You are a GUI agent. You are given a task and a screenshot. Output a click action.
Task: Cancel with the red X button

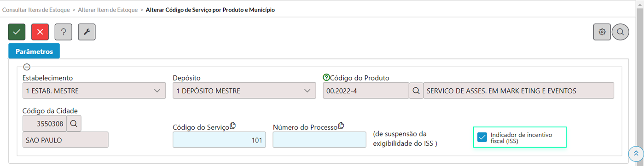[x=40, y=32]
